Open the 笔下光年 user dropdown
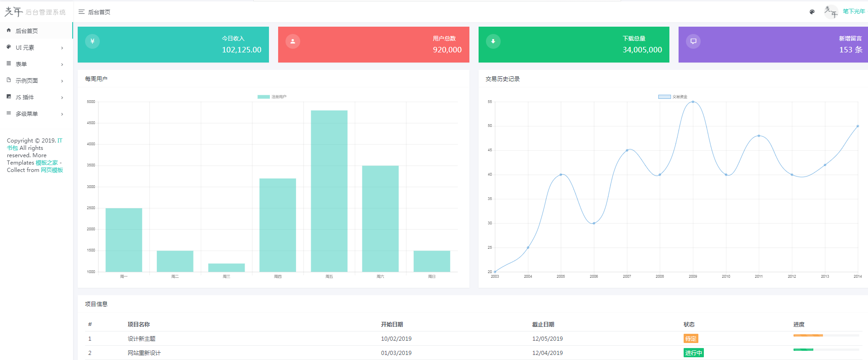The width and height of the screenshot is (868, 360). 854,11
